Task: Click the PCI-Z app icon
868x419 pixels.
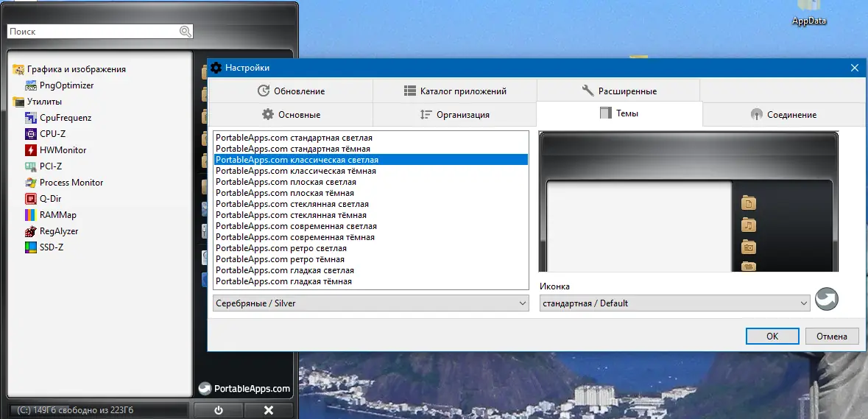Action: tap(31, 166)
